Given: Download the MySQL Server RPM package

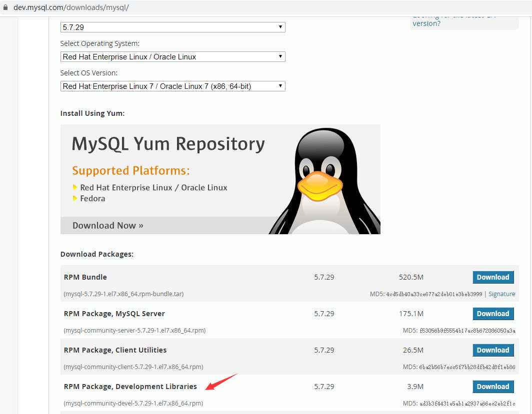Looking at the screenshot, I should pyautogui.click(x=493, y=314).
